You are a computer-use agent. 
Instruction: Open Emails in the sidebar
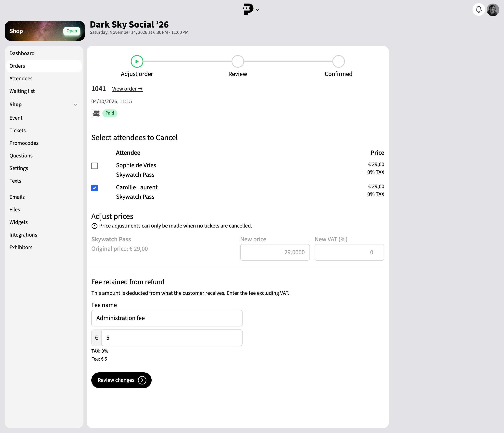pos(44,197)
